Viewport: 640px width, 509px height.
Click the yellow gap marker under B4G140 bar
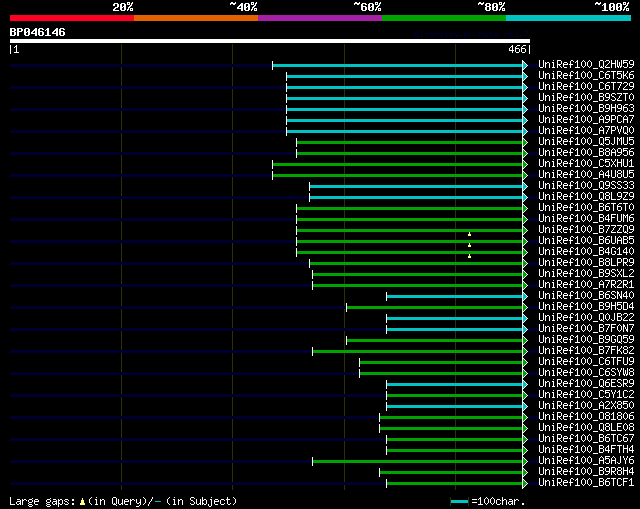pos(469,256)
